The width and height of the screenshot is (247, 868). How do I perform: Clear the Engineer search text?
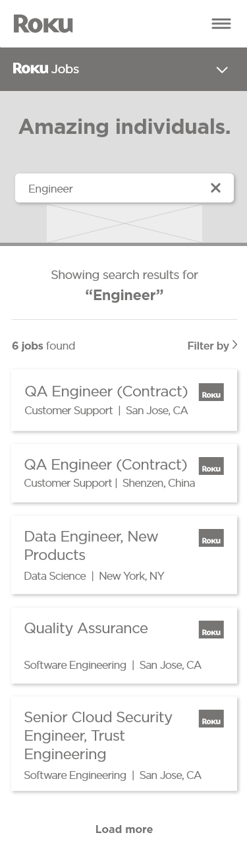click(x=215, y=188)
